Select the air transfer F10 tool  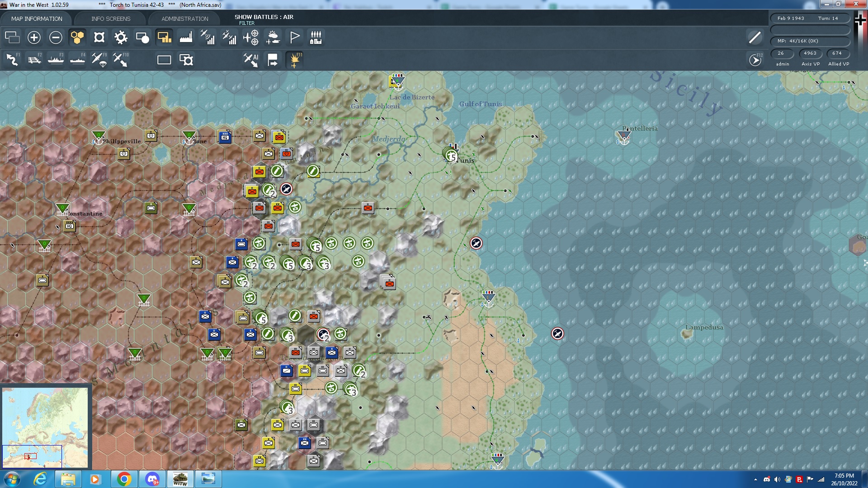coord(121,59)
